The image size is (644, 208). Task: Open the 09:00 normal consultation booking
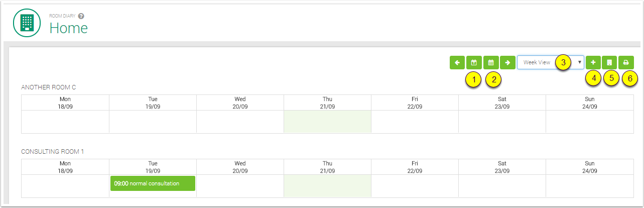pyautogui.click(x=153, y=183)
